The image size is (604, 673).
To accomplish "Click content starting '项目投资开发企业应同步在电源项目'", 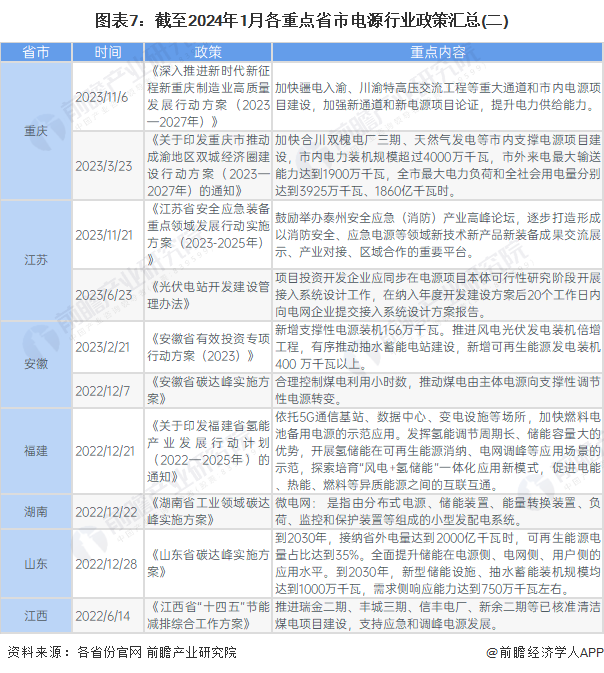I will 437,295.
